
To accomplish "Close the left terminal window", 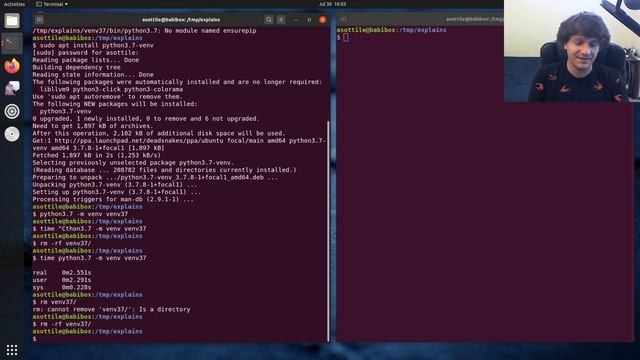I will [322, 20].
